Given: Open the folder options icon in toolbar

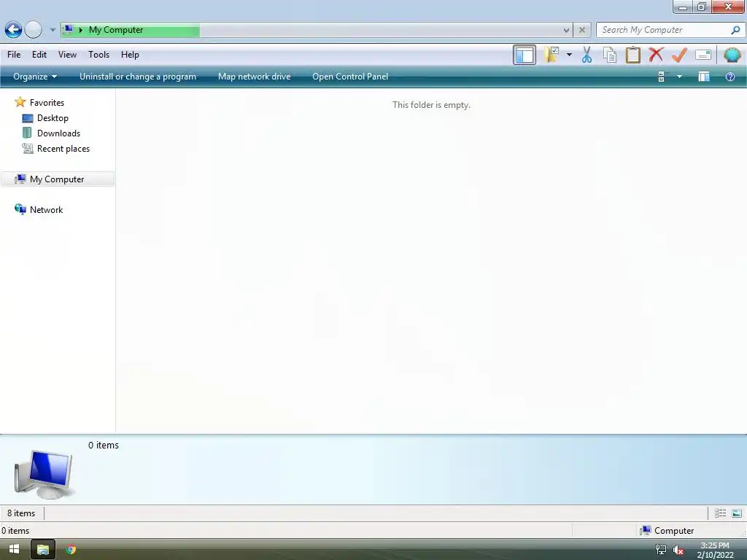Looking at the screenshot, I should (552, 55).
